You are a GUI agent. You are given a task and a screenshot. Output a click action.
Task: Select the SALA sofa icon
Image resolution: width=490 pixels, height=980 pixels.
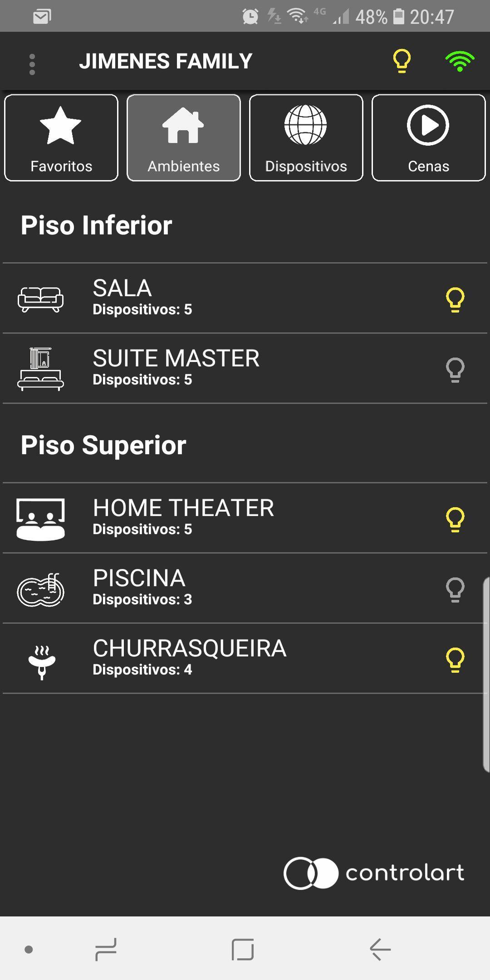click(x=40, y=299)
